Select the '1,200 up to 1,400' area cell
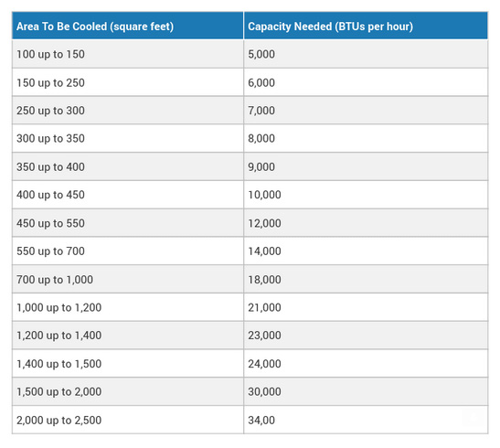Viewport: 500px width, 448px height. (128, 336)
